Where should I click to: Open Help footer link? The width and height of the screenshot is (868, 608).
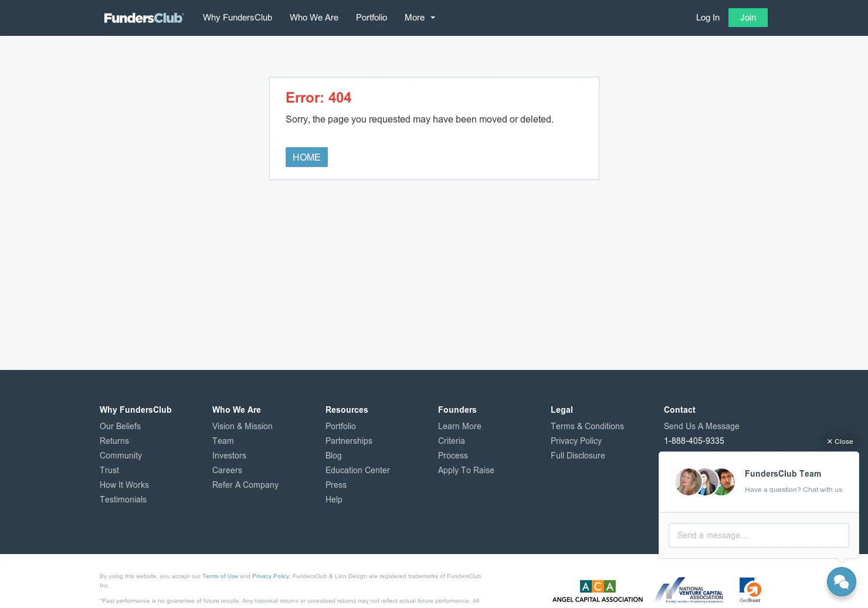click(x=334, y=500)
